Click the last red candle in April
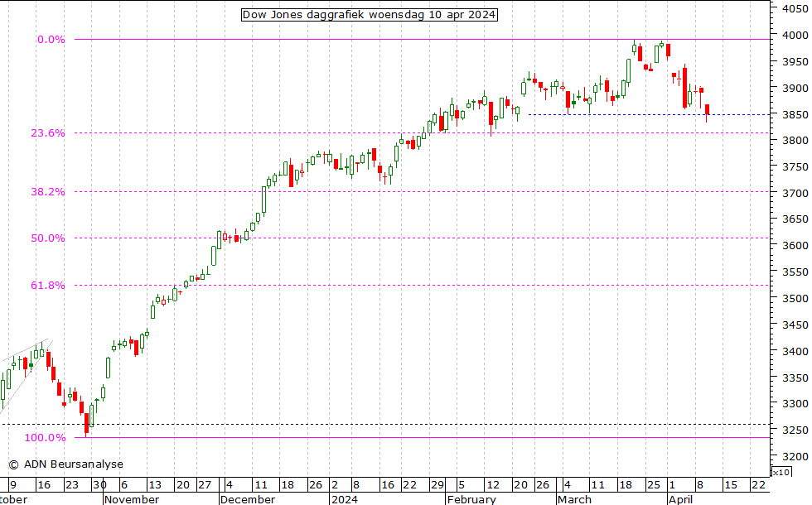The image size is (812, 505). pyautogui.click(x=707, y=110)
